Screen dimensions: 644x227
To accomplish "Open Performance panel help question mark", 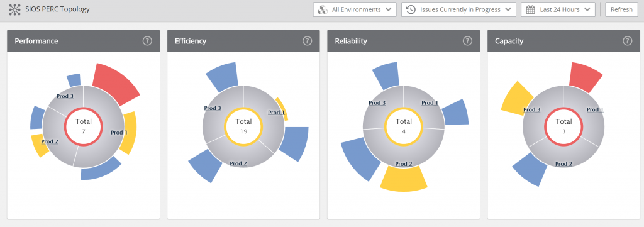I will pos(147,41).
